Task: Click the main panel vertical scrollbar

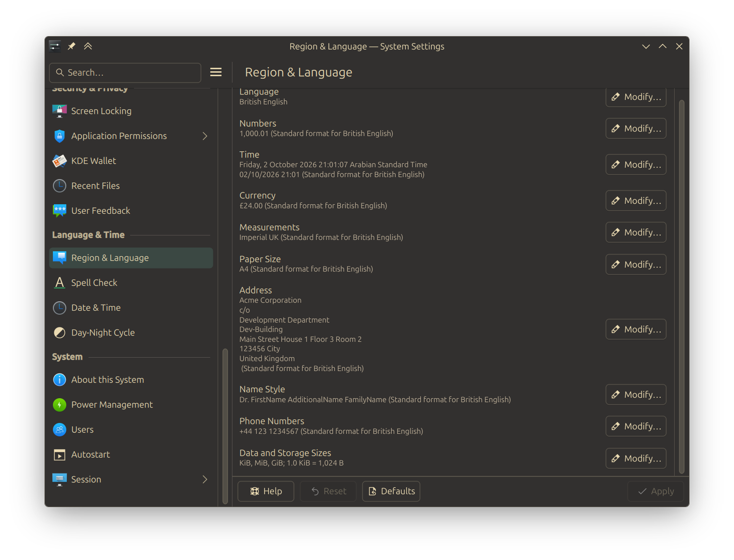Action: click(x=682, y=287)
